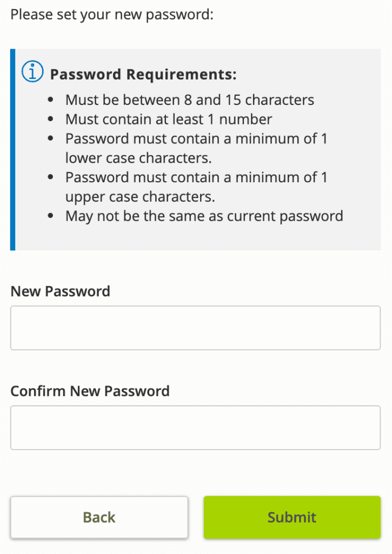Select the "Password Requirements:" heading
The width and height of the screenshot is (392, 554).
coord(143,75)
